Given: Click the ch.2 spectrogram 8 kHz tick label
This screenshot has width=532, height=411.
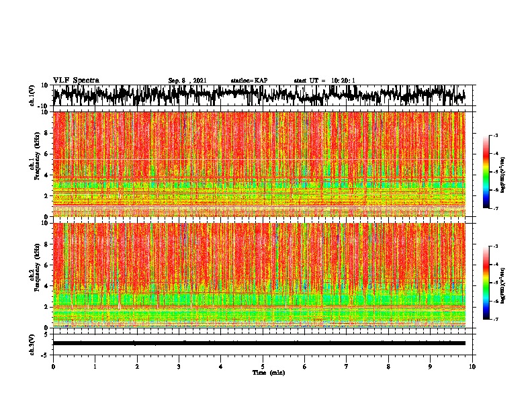Looking at the screenshot, I should coord(46,244).
